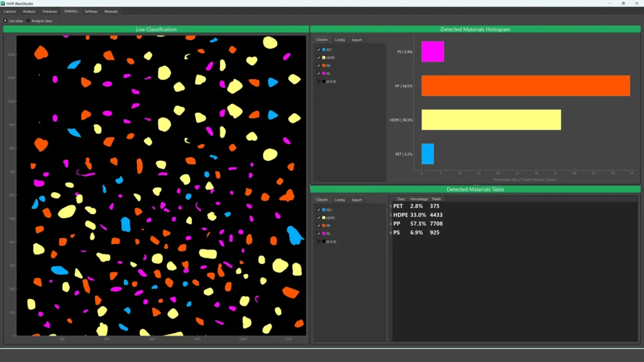This screenshot has width=644, height=362.
Task: Click PET blue swatch in Materials Table classes
Action: coord(324,210)
